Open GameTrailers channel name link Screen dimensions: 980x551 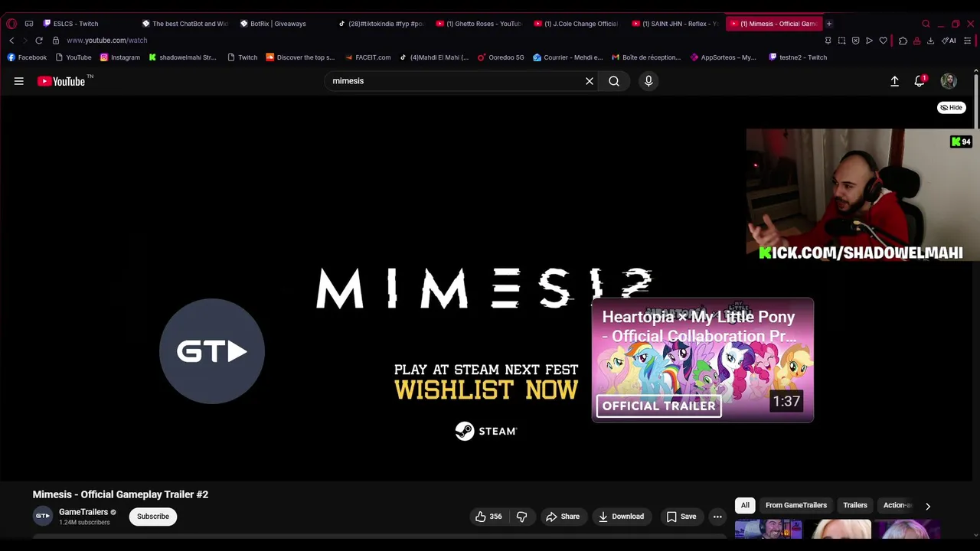(x=83, y=512)
